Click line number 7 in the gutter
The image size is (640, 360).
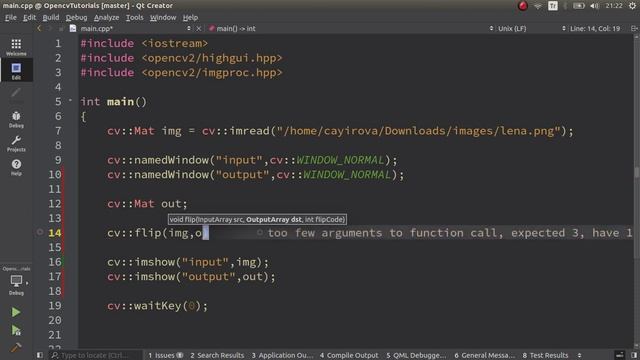coord(58,131)
